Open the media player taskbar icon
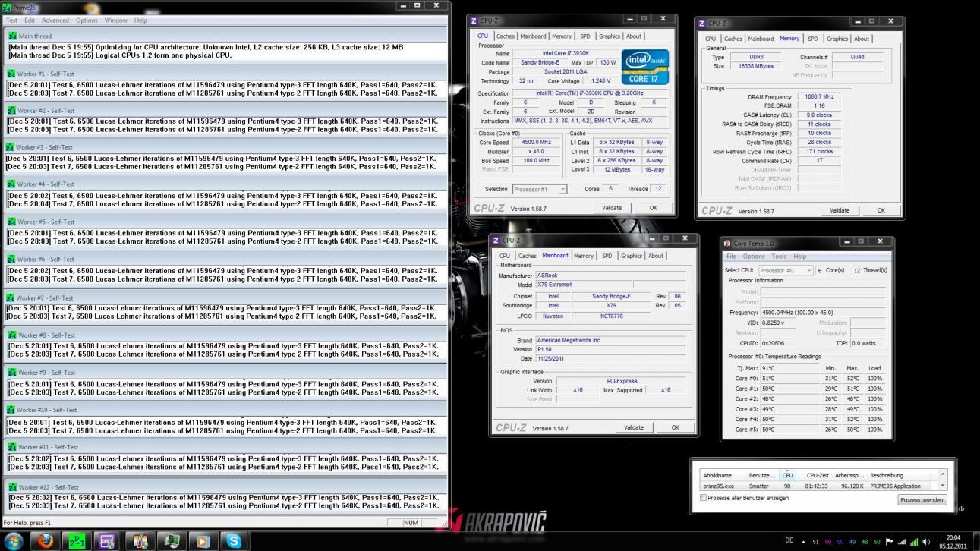The height and width of the screenshot is (551, 980). tap(202, 540)
